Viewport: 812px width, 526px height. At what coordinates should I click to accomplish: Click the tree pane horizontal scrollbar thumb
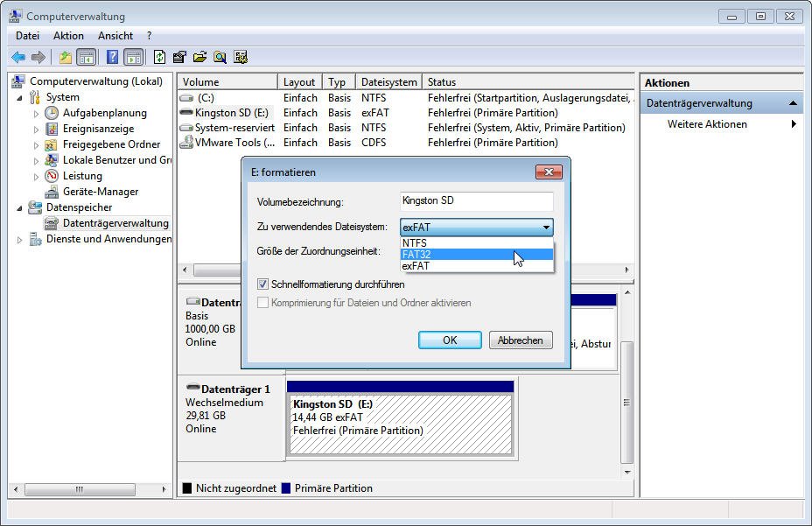(80, 489)
